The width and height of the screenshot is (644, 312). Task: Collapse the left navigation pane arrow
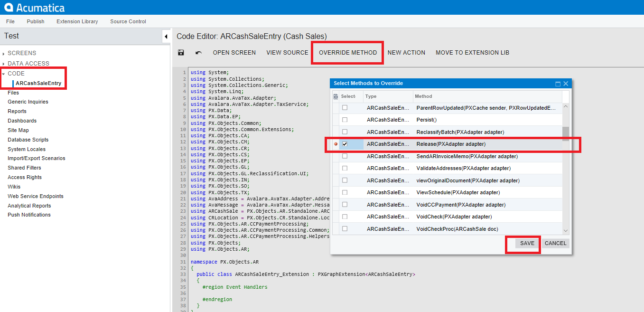pos(166,37)
